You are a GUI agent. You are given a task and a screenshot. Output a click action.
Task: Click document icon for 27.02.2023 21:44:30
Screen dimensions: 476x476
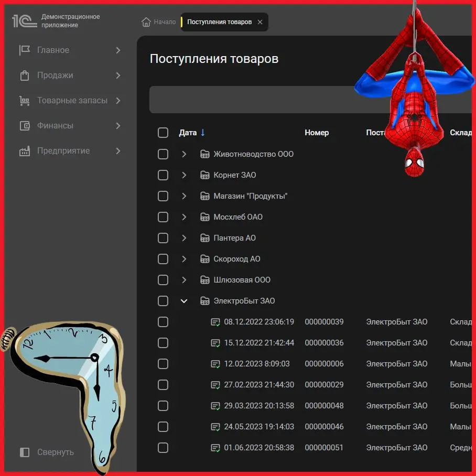pos(215,385)
